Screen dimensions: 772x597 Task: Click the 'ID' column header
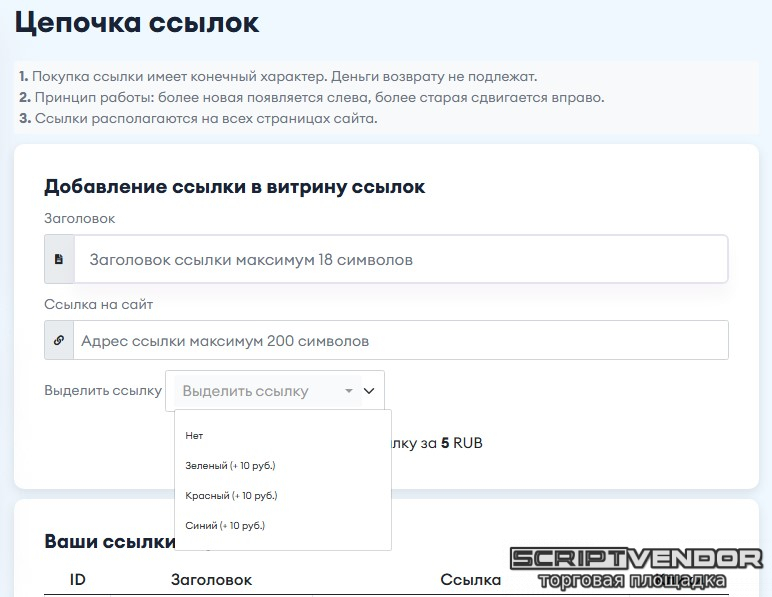(x=77, y=579)
